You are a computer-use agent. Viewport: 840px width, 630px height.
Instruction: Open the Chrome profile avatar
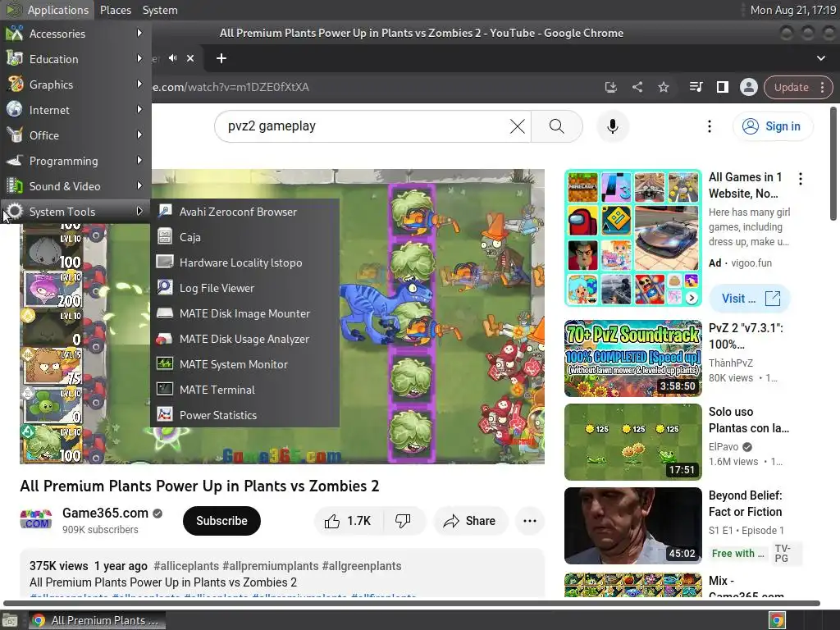point(748,87)
